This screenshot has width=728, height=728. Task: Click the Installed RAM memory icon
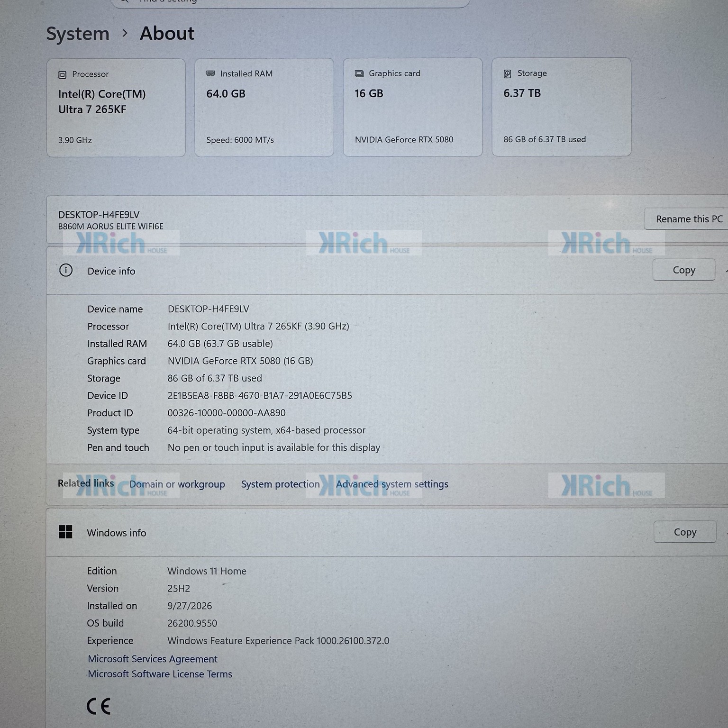point(210,73)
